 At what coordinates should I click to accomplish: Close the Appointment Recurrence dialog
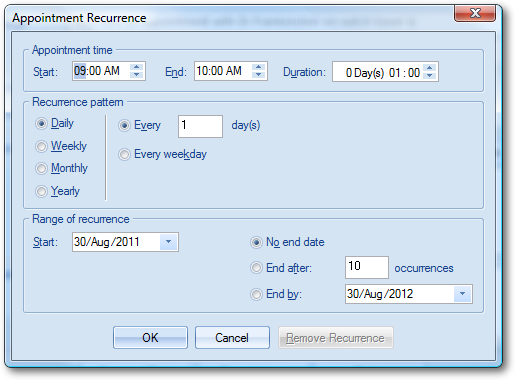(x=475, y=13)
